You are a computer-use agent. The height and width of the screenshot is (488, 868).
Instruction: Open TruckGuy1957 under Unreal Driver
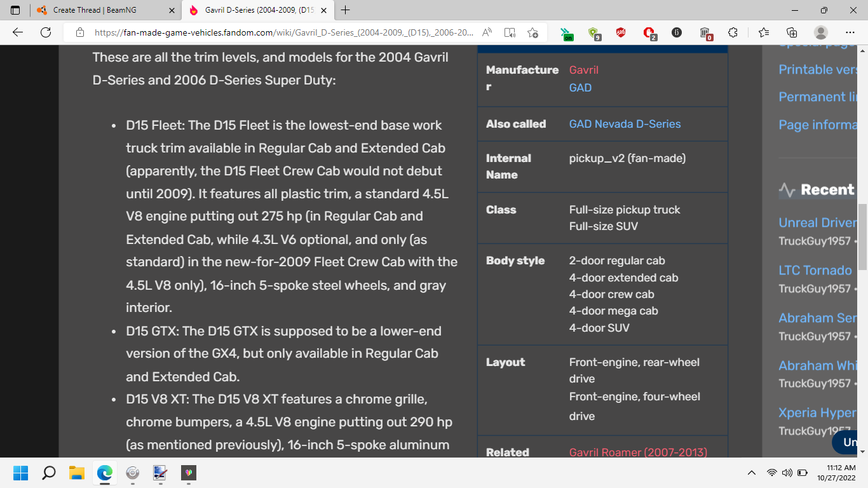[x=815, y=241]
